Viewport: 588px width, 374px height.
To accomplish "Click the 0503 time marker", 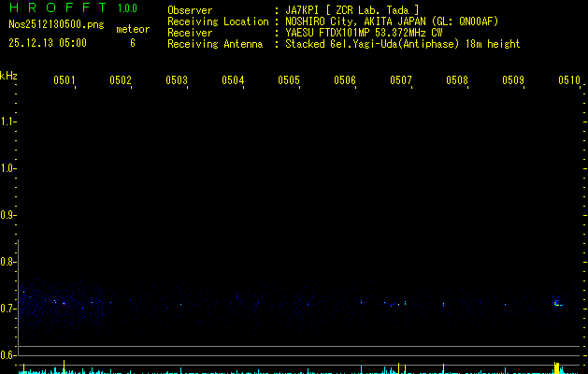I will [x=177, y=80].
